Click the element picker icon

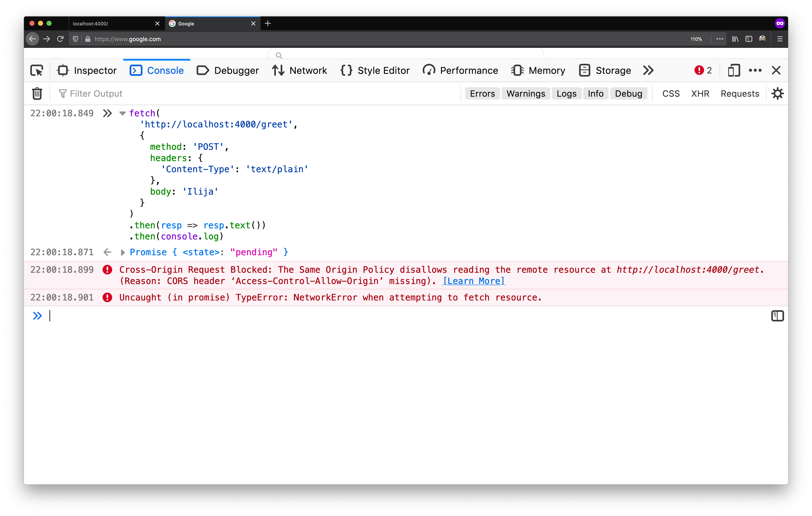(37, 70)
